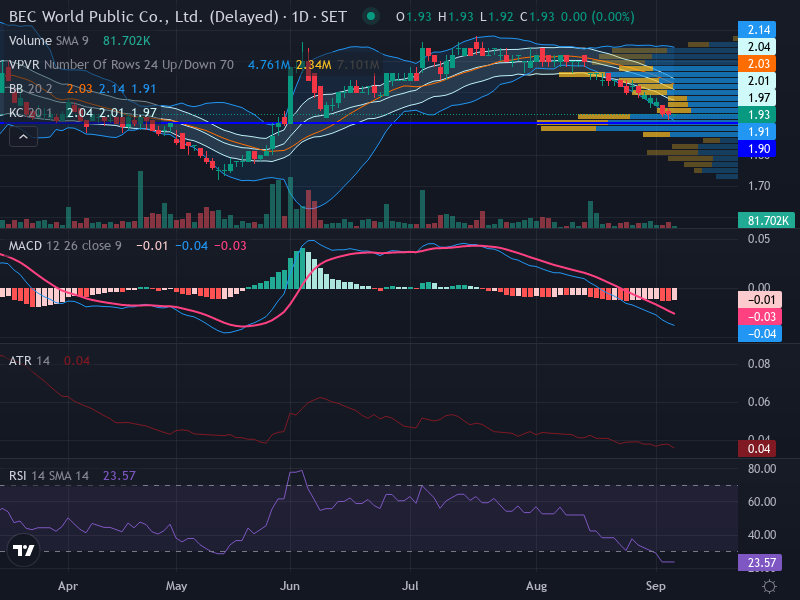The height and width of the screenshot is (600, 800).
Task: Click the Jul label on time axis
Action: coord(410,586)
